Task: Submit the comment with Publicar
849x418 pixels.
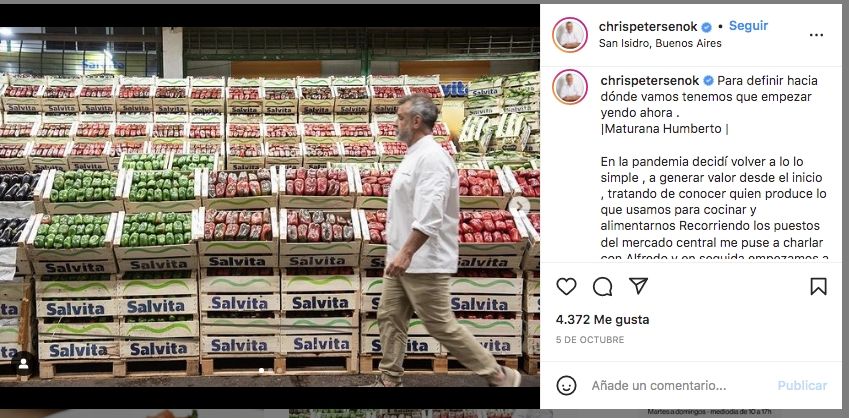Action: point(802,386)
